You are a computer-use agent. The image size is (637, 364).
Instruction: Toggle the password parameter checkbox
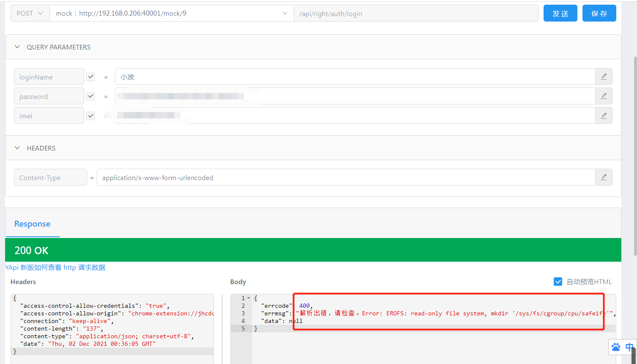tap(90, 96)
